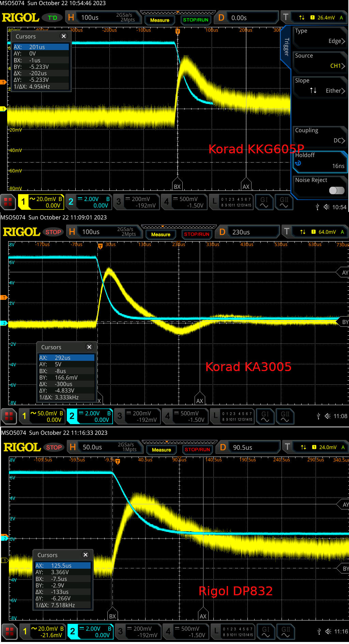The height and width of the screenshot is (644, 349).
Task: Click red grid menu icon in KKG605P capture
Action: click(x=8, y=202)
